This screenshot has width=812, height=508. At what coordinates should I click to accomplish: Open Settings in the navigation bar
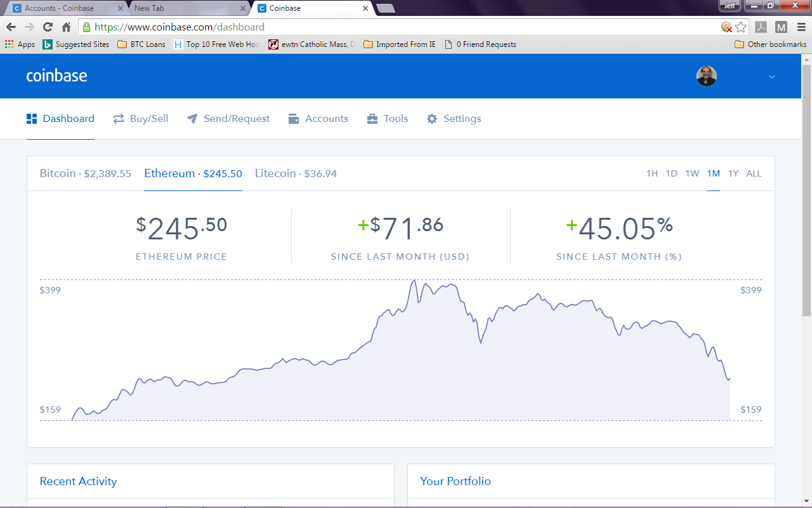pos(454,119)
